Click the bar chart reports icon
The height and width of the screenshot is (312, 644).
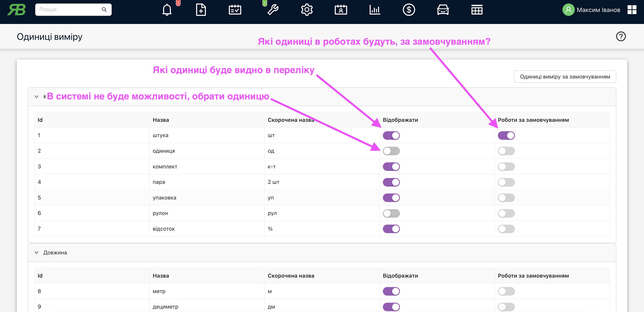[x=375, y=10]
